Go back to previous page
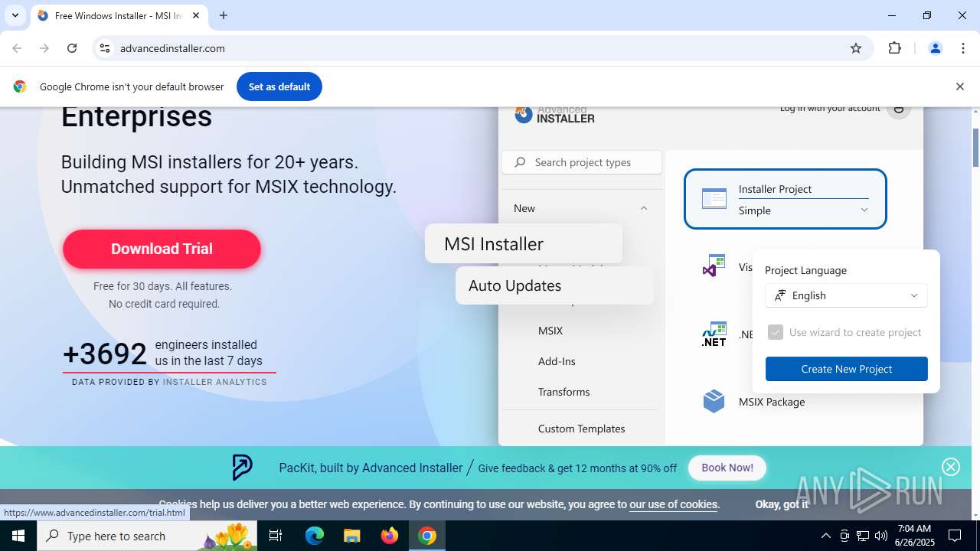Viewport: 980px width, 551px height. (x=17, y=48)
